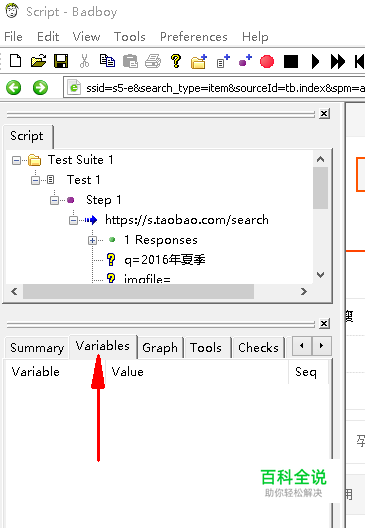Start recording with the red circle button

tap(267, 62)
